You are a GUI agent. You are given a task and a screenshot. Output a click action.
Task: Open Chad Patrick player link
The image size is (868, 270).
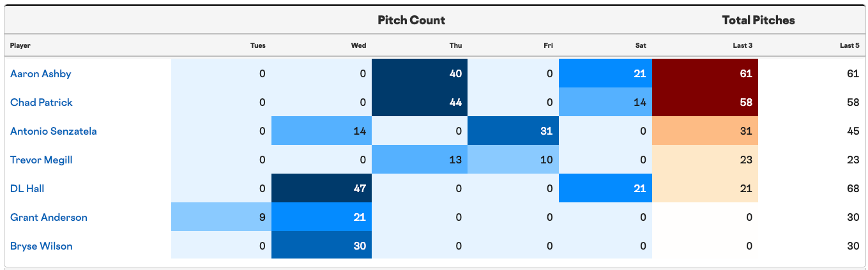42,102
